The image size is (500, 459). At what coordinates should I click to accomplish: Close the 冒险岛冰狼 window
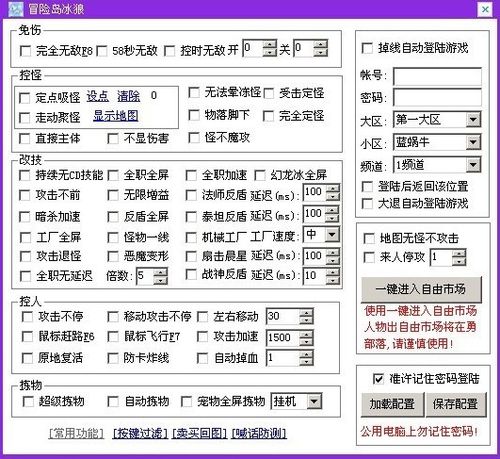[x=485, y=9]
